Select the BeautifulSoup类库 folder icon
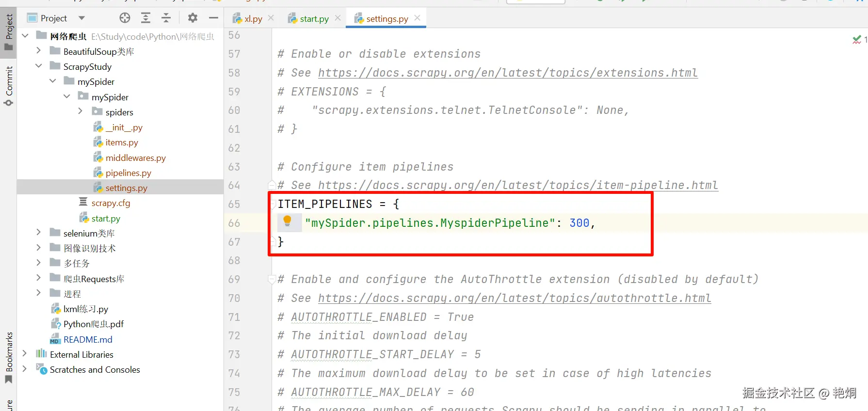868x411 pixels. tap(55, 51)
